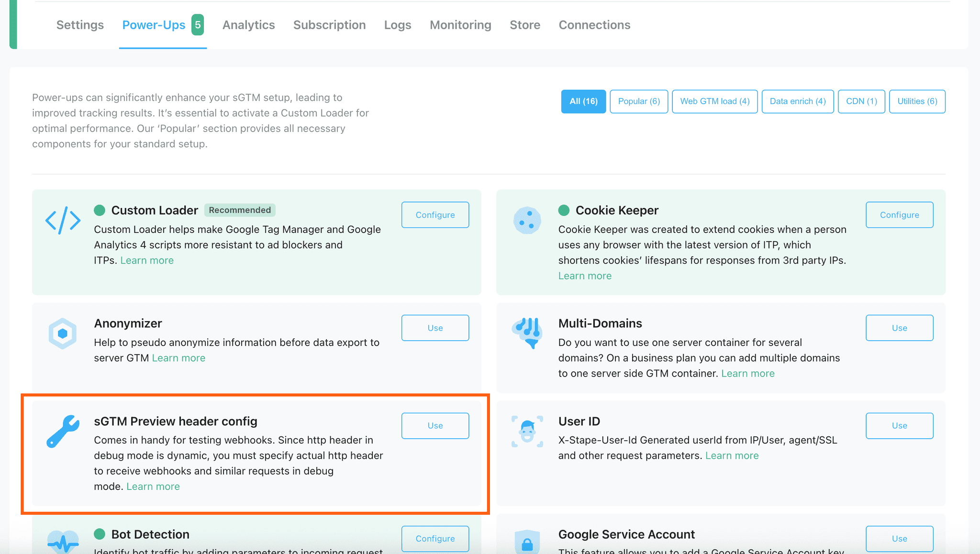
Task: Toggle the Cookie Keeper active status dot
Action: 565,210
